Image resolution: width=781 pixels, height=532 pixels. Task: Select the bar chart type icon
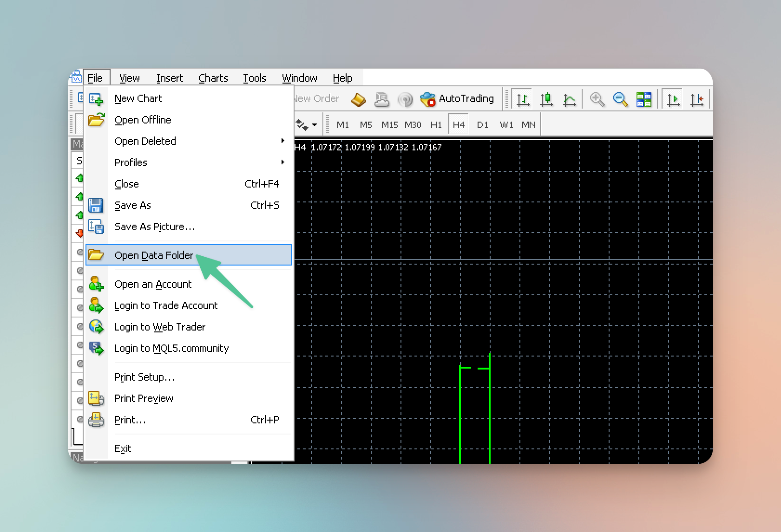[x=523, y=99]
